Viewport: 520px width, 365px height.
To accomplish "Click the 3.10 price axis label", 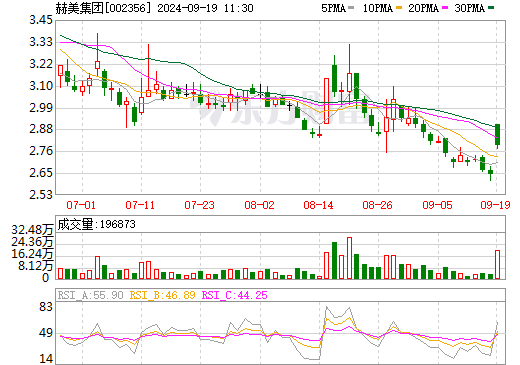I will (x=41, y=86).
